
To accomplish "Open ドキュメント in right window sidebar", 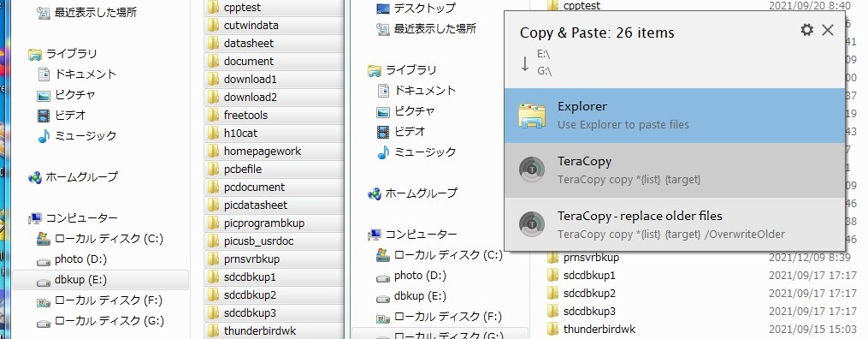I will pyautogui.click(x=416, y=90).
